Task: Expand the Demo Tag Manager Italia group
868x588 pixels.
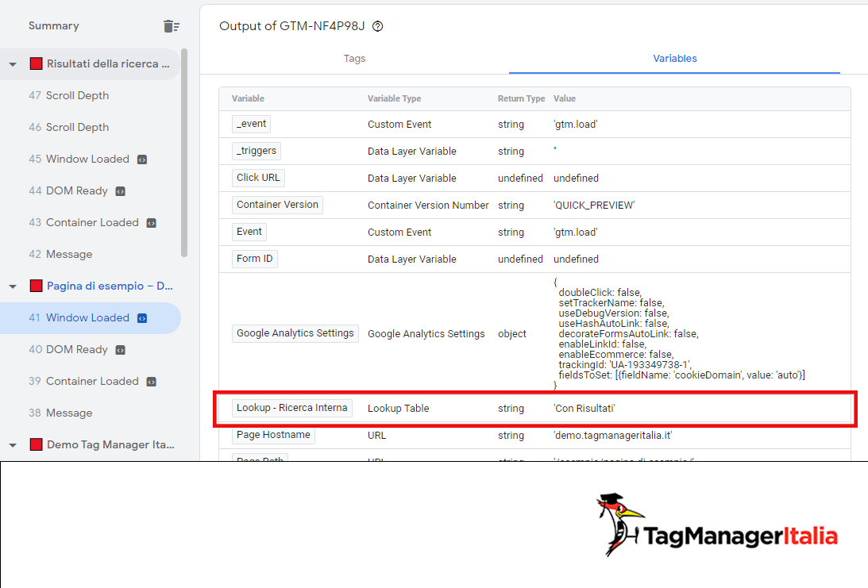Action: click(13, 445)
